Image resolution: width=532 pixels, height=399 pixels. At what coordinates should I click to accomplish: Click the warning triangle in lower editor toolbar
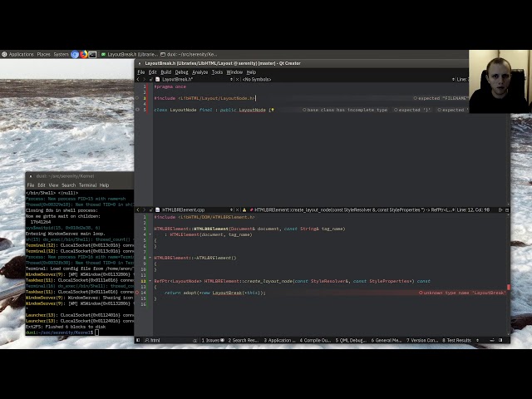244,210
